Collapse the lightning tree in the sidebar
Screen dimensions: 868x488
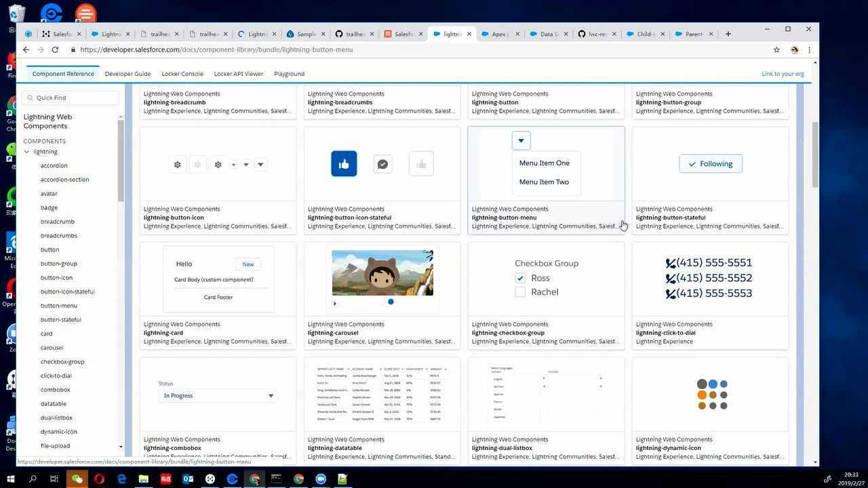28,151
